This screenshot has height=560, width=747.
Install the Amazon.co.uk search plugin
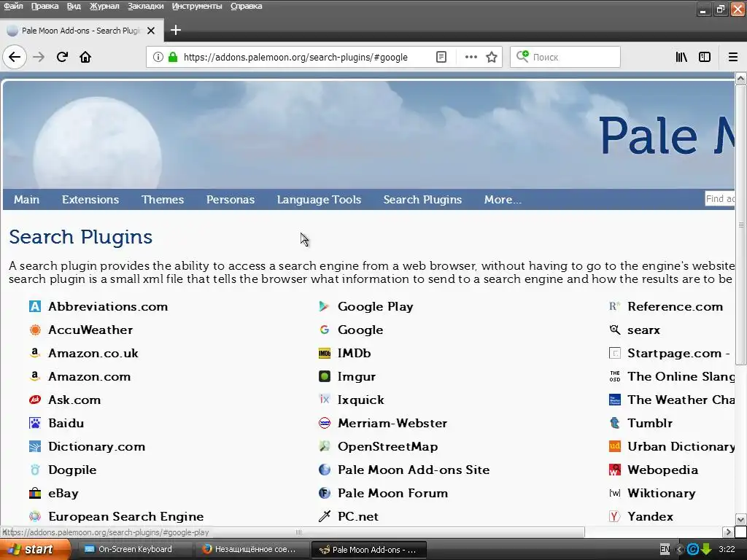tap(93, 354)
